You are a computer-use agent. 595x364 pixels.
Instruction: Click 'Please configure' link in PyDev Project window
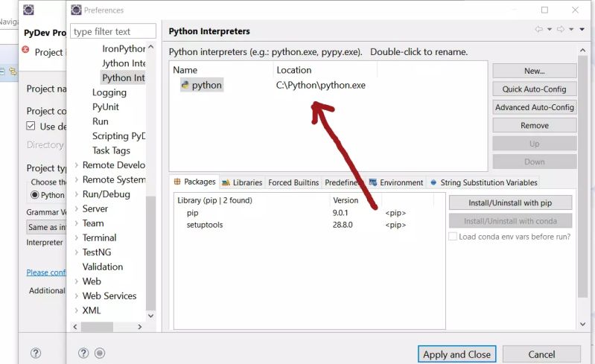[x=46, y=272]
